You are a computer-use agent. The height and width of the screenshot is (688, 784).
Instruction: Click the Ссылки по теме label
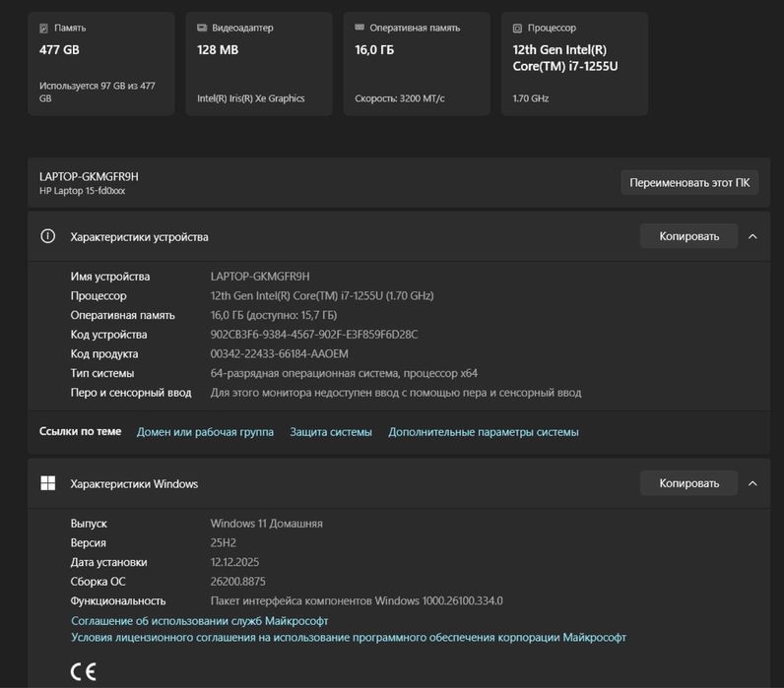(x=80, y=431)
